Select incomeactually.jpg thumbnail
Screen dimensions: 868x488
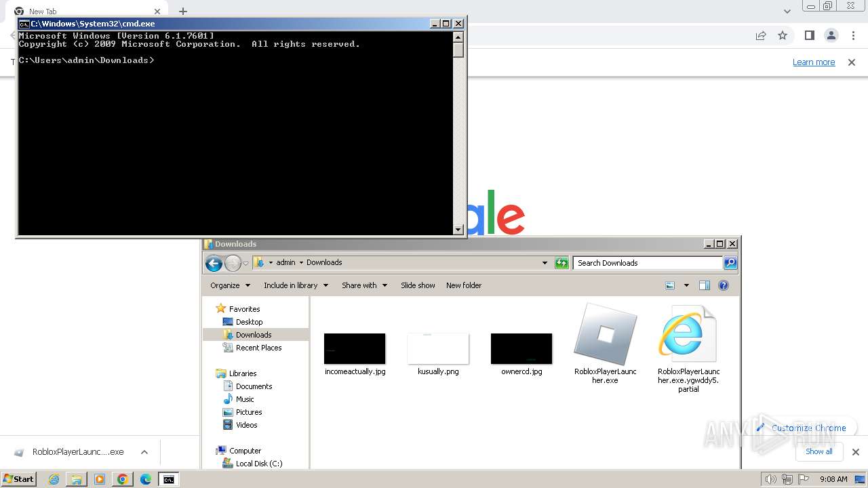tap(355, 348)
